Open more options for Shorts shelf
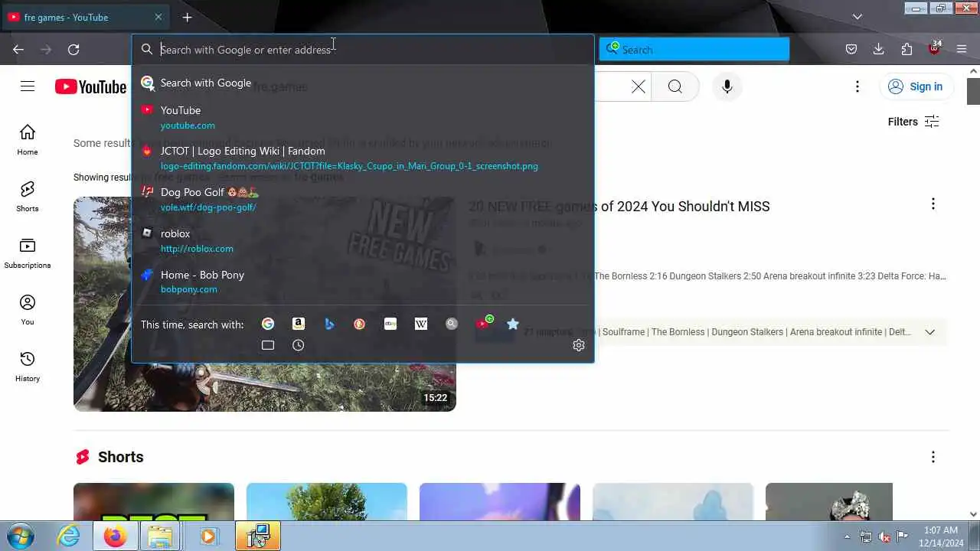Viewport: 980px width, 551px height. click(x=933, y=457)
